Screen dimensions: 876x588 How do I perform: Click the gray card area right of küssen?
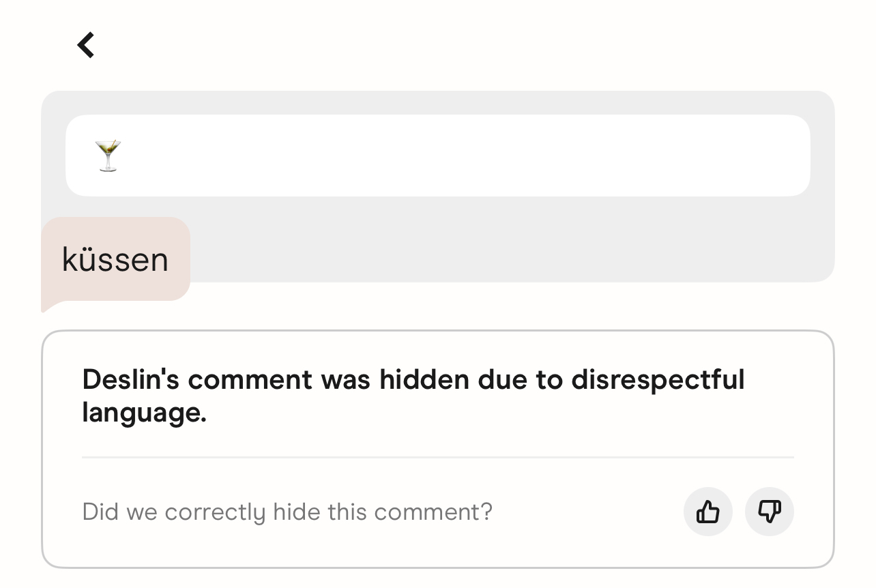[x=512, y=259]
